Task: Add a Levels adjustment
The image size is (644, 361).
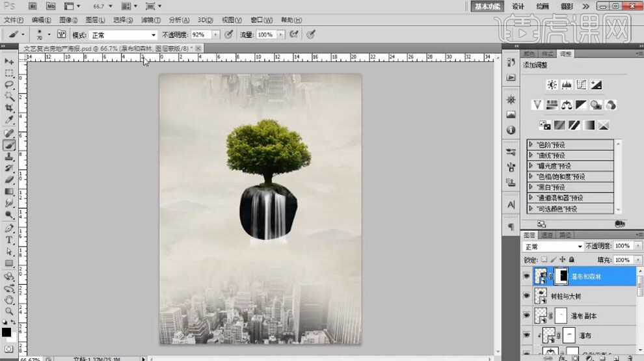Action: [x=567, y=85]
